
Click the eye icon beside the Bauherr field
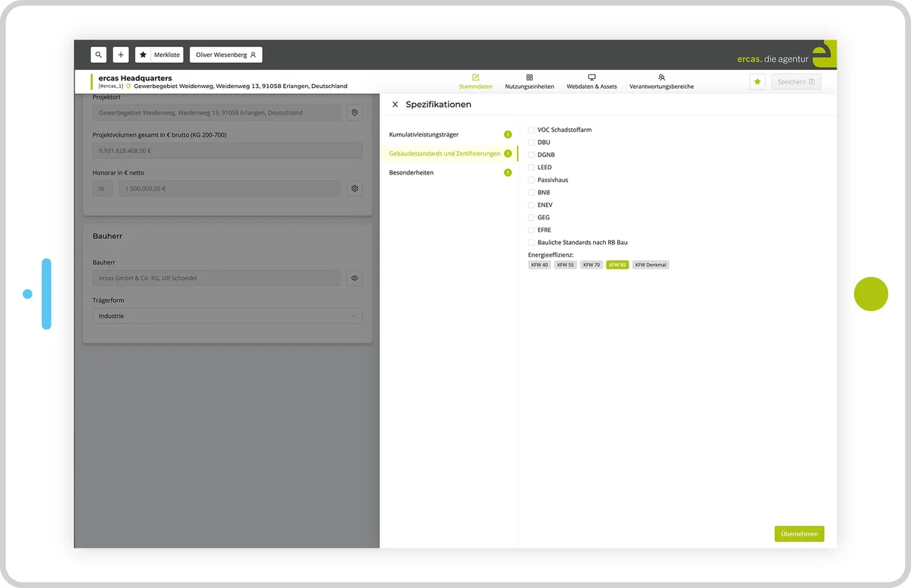coord(354,278)
